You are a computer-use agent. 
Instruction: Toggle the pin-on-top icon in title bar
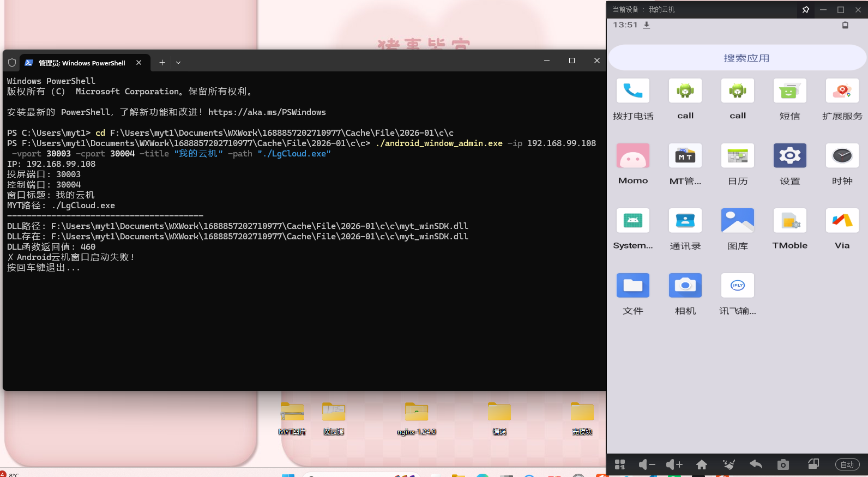(x=805, y=10)
